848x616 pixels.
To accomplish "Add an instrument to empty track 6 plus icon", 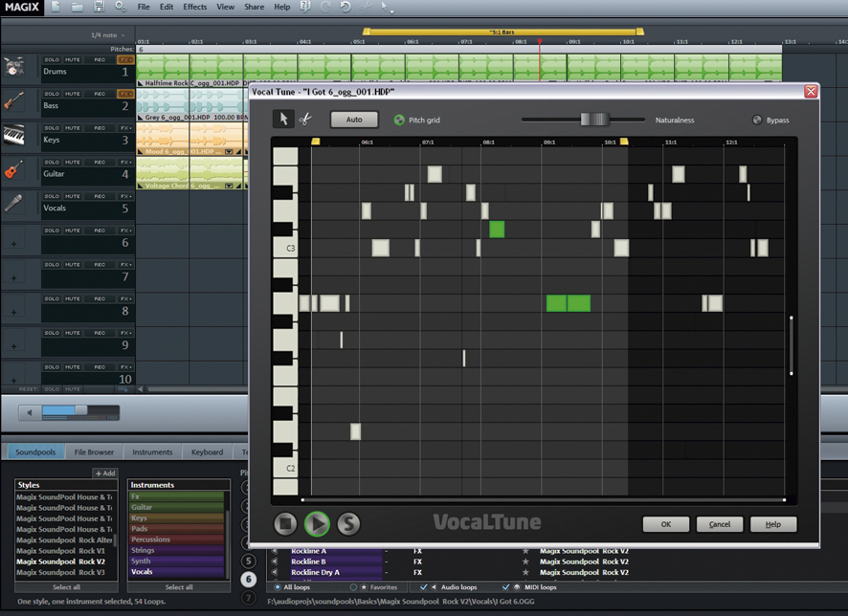I will (13, 244).
